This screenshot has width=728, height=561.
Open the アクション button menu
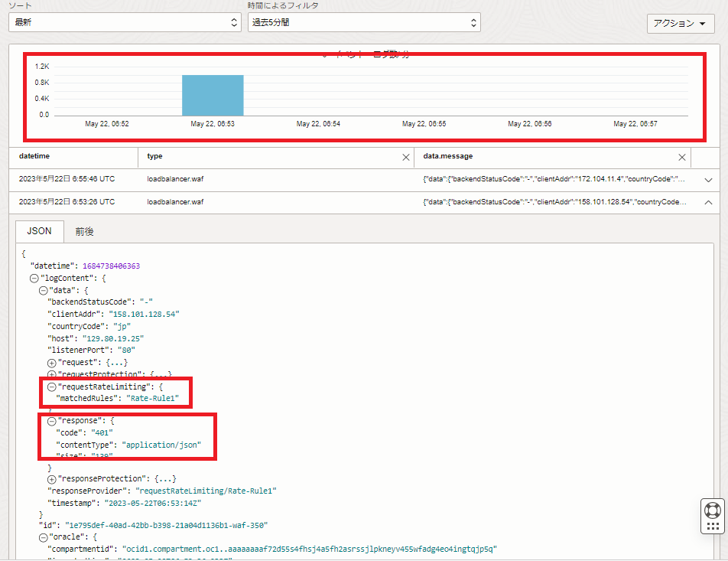coord(680,24)
